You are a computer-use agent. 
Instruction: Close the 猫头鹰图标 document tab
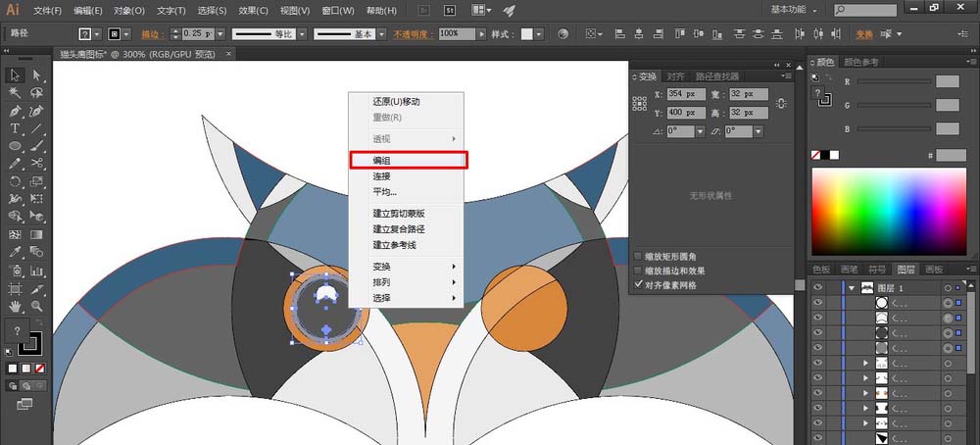click(228, 54)
